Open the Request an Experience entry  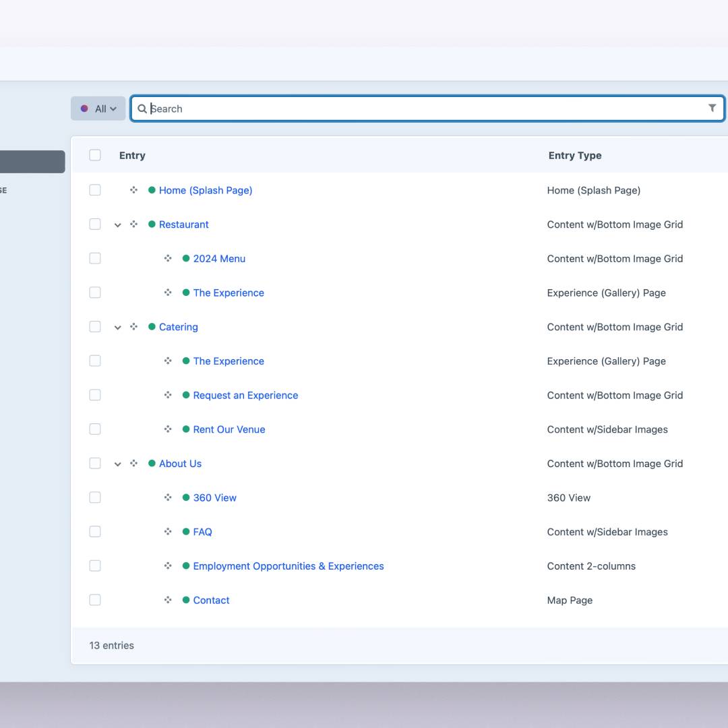(x=245, y=395)
